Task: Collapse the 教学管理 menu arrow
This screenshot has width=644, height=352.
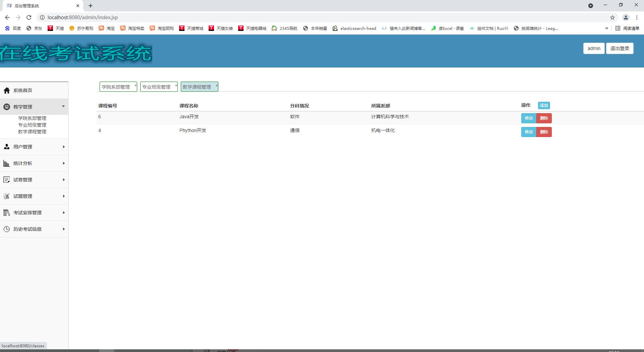Action: coord(63,106)
